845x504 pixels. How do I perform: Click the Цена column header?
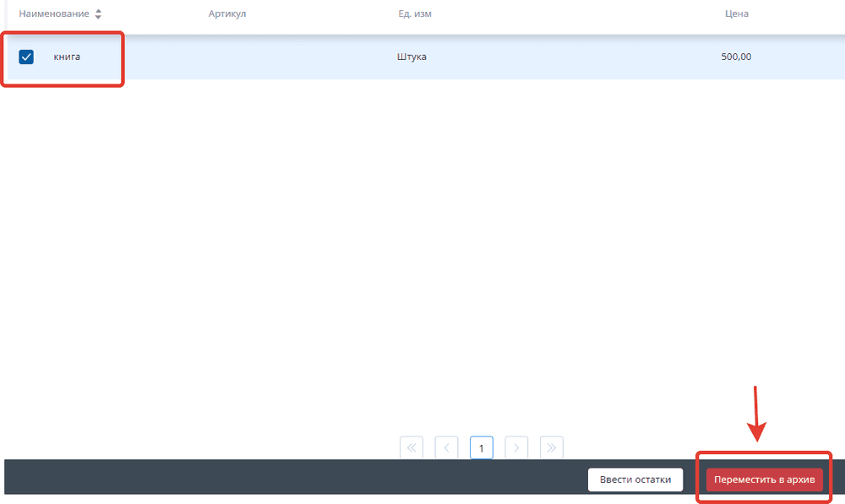pos(736,14)
